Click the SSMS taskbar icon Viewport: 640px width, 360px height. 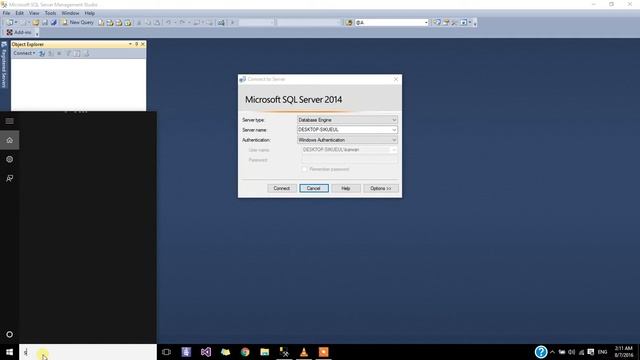point(284,352)
